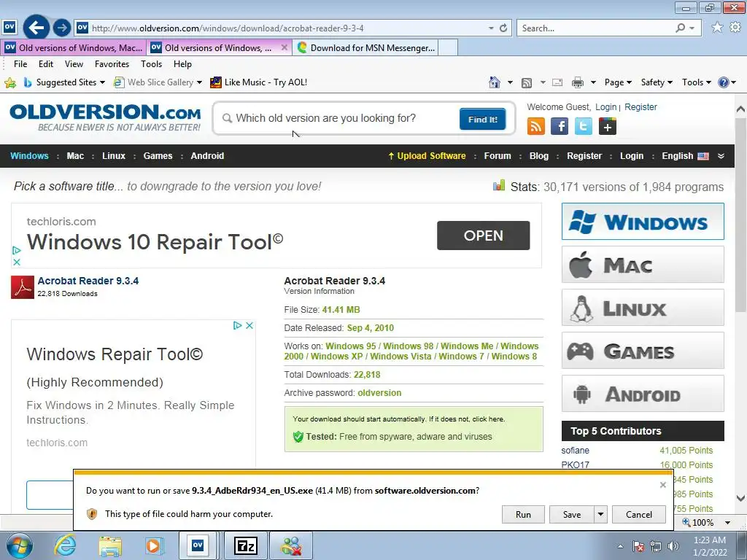Open the Register link next to Login
This screenshot has width=747, height=560.
point(640,107)
